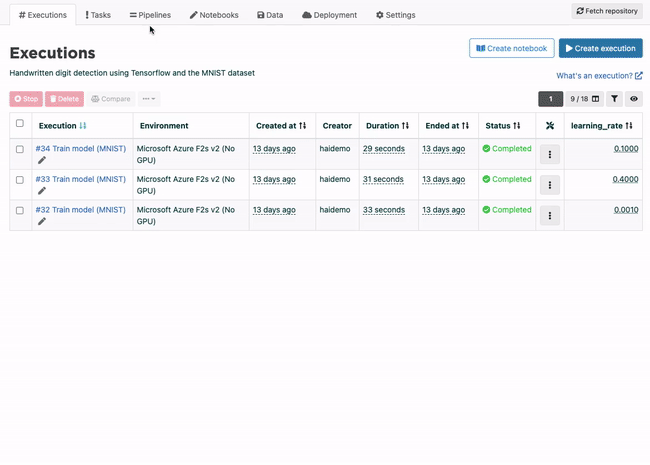
Task: Edit title pencil icon for execution #34
Action: (41, 160)
